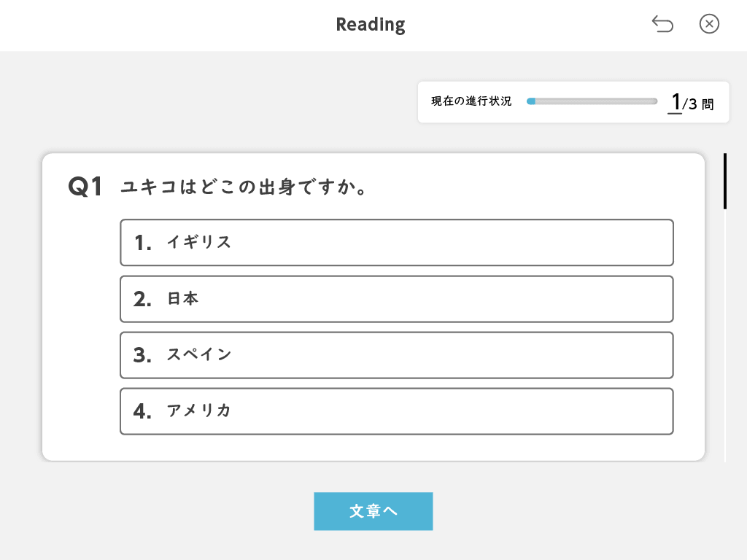
Task: Select answer イギリス
Action: click(396, 242)
